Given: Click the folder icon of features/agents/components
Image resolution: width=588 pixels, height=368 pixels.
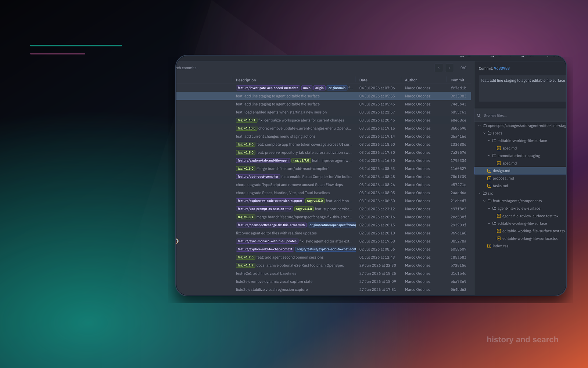Looking at the screenshot, I should click(490, 201).
